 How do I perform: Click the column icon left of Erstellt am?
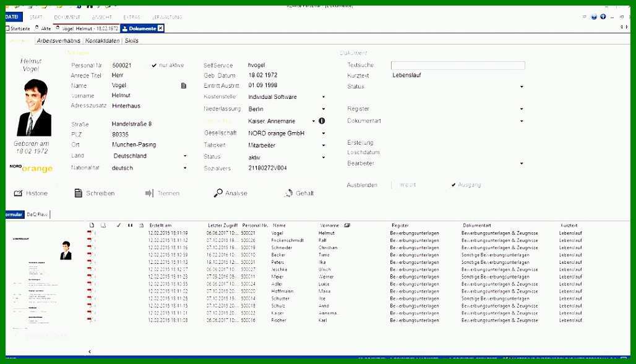(x=142, y=226)
